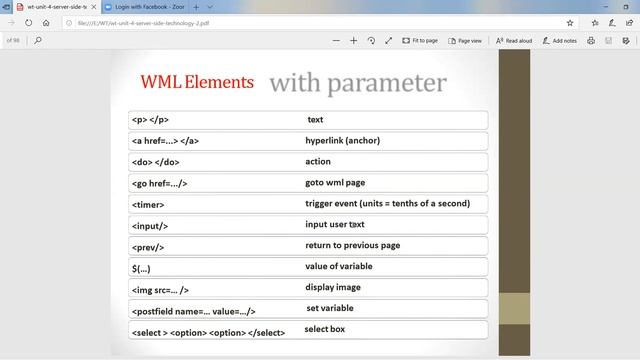Open the Add notes pen icon in the browser toolbar
The width and height of the screenshot is (640, 360).
[612, 23]
